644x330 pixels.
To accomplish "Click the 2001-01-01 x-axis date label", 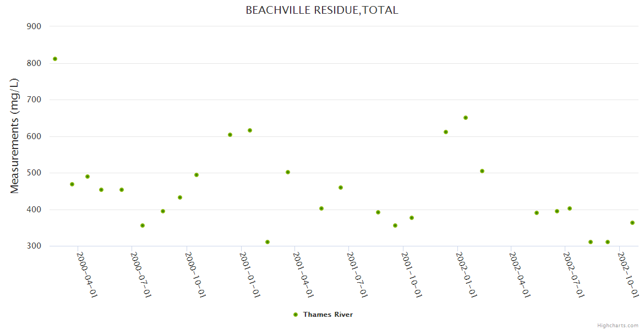I will coord(250,274).
